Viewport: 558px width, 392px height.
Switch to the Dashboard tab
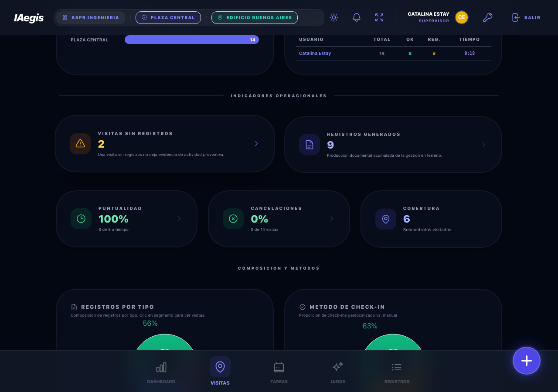coord(161,367)
